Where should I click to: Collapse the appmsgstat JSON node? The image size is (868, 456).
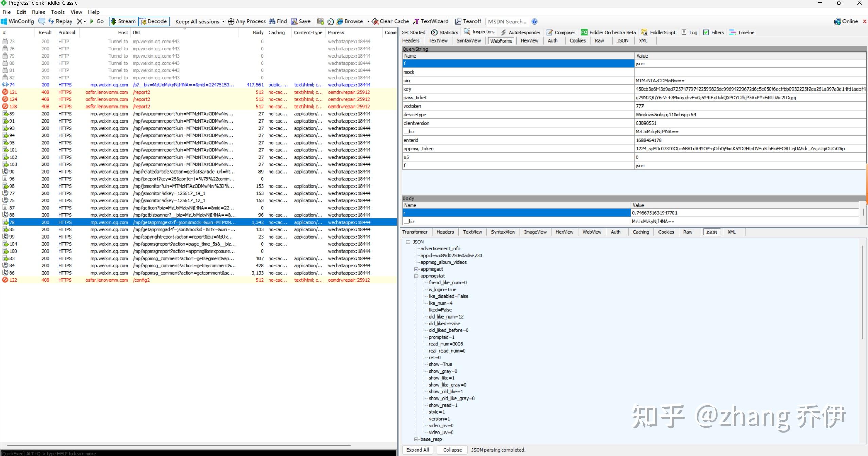pos(416,276)
